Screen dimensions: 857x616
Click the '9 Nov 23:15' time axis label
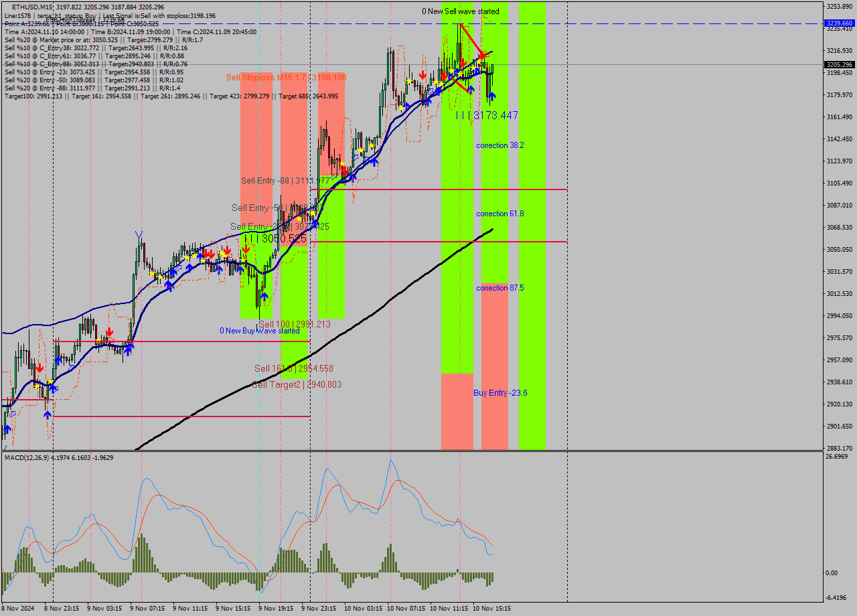click(319, 609)
